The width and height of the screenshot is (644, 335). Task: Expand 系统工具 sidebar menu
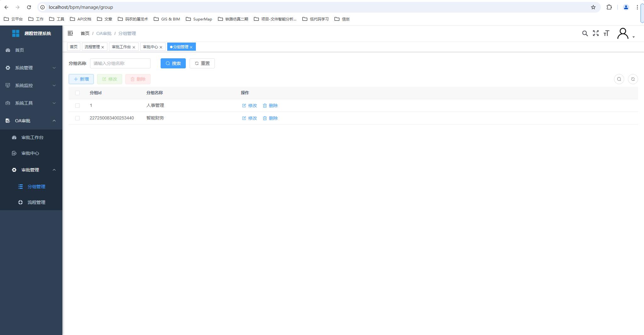[31, 103]
